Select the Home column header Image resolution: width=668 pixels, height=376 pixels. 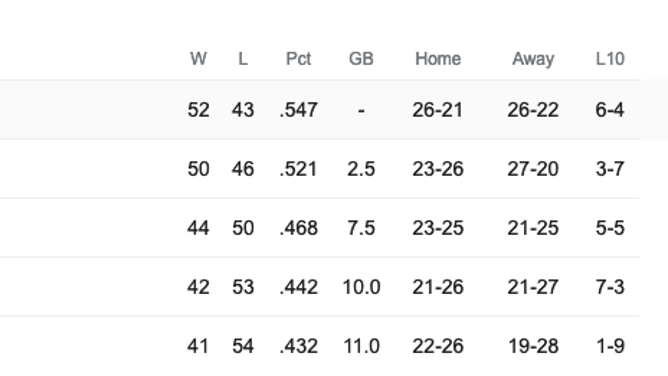click(438, 59)
